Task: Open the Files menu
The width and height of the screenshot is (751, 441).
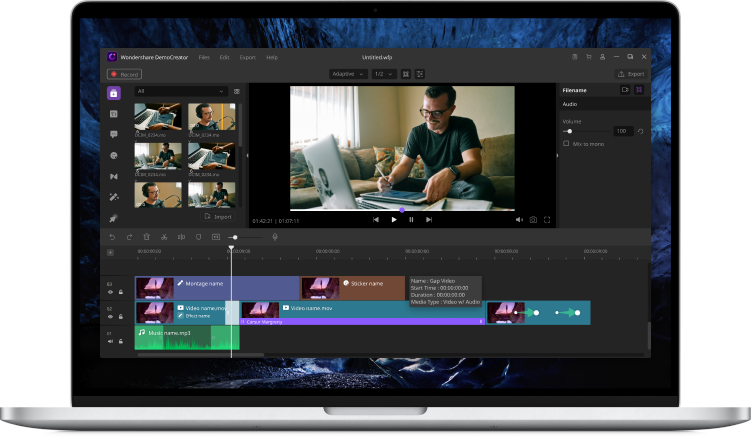Action: 204,57
